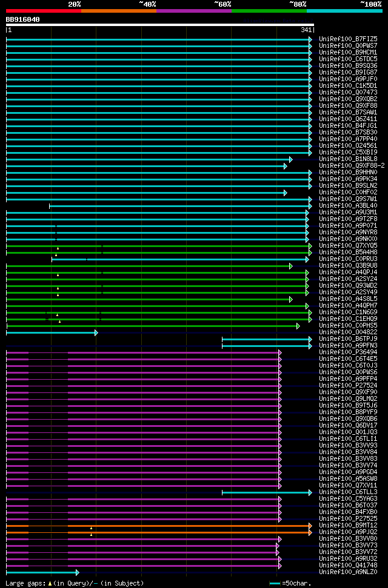Click label UniRef100_Q3B9U8
The image size is (388, 588).
pos(348,265)
